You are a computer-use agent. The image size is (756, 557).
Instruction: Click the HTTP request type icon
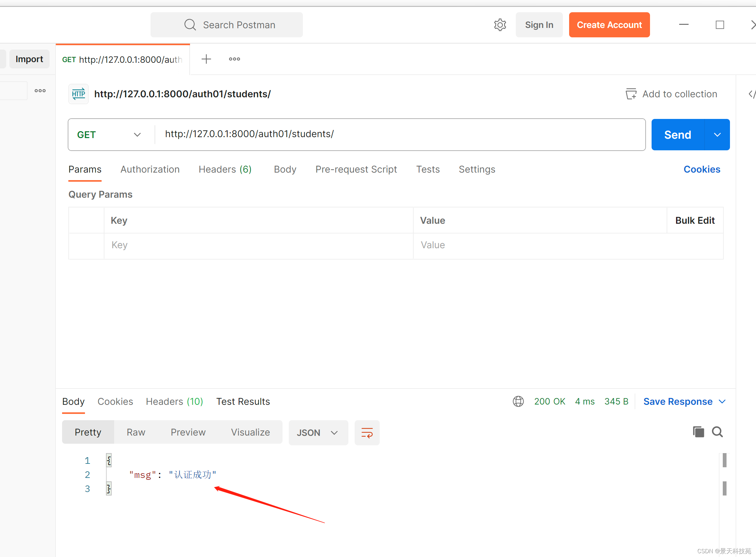[x=78, y=94]
